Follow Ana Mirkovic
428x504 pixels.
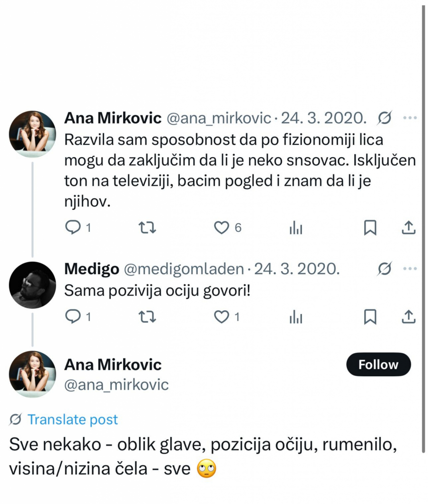378,364
